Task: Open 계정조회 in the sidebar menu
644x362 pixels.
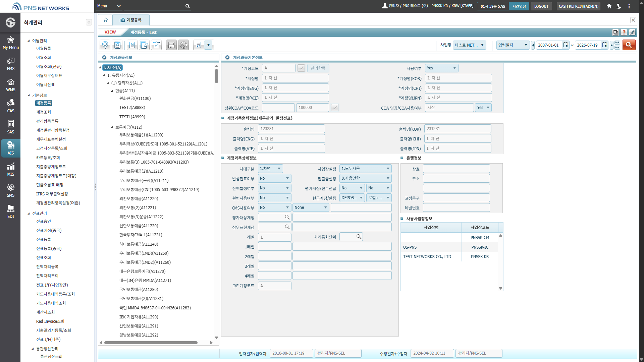Action: tap(44, 112)
